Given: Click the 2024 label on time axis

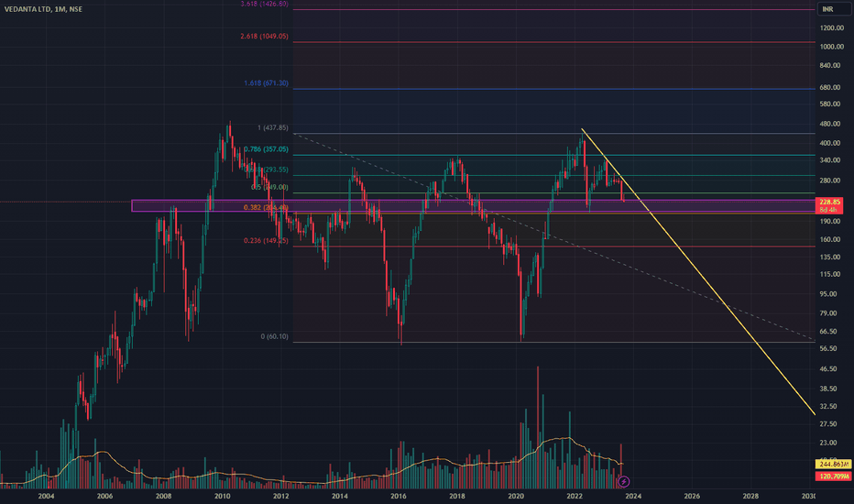Looking at the screenshot, I should coord(633,497).
